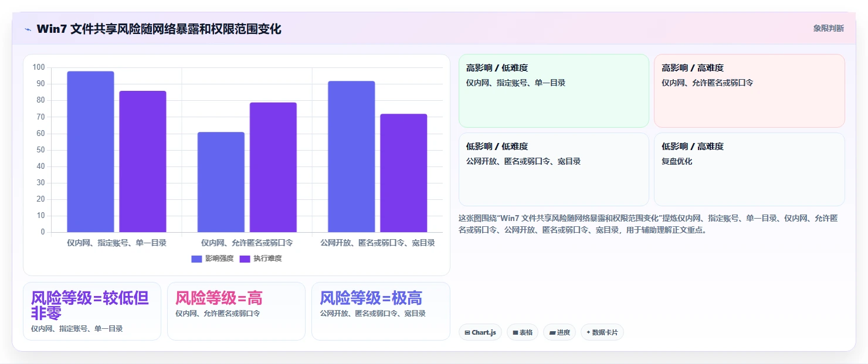Click the Win7 文件共享风险 title text

point(159,29)
